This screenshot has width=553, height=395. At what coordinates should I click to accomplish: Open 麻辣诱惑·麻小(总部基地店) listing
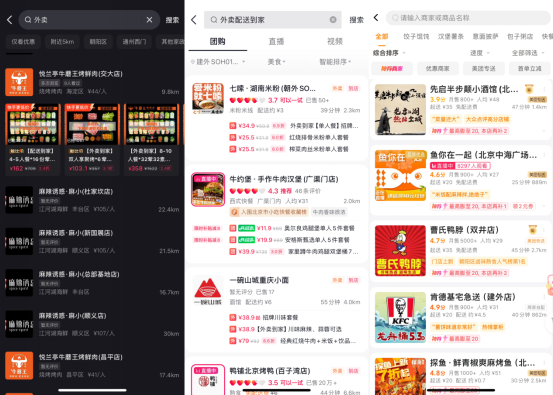[x=92, y=283]
